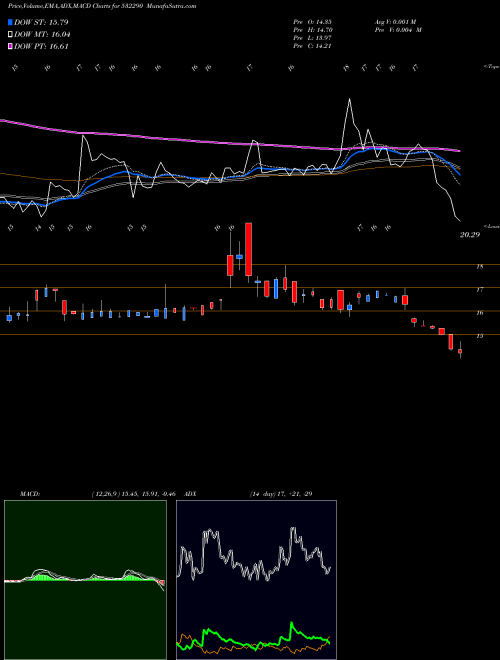
Task: Click the blue DOW ST color swatch
Action: pyautogui.click(x=11, y=22)
